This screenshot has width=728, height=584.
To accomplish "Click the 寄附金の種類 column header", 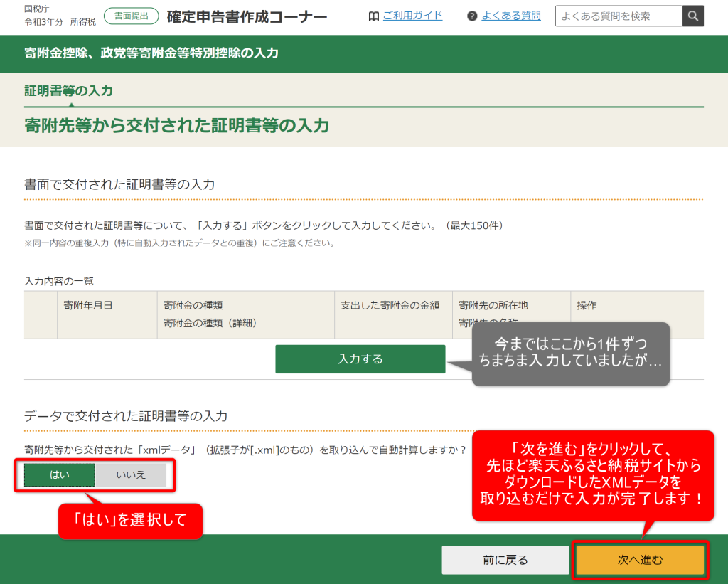I will [193, 306].
